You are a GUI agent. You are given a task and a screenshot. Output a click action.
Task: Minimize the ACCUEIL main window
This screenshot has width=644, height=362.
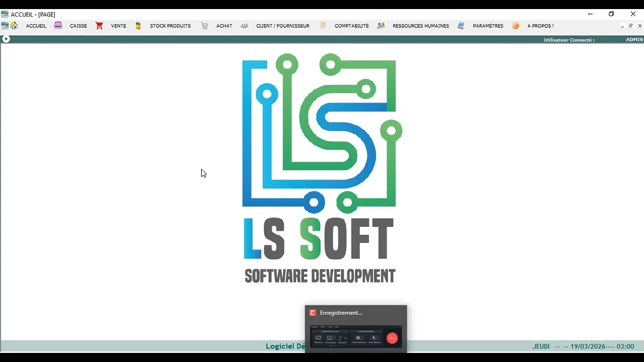590,14
